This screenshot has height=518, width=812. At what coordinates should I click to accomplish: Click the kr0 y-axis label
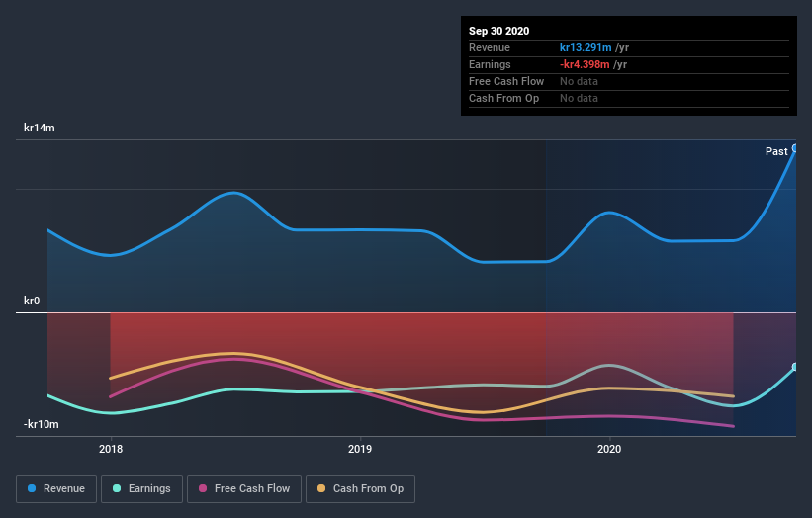point(32,301)
